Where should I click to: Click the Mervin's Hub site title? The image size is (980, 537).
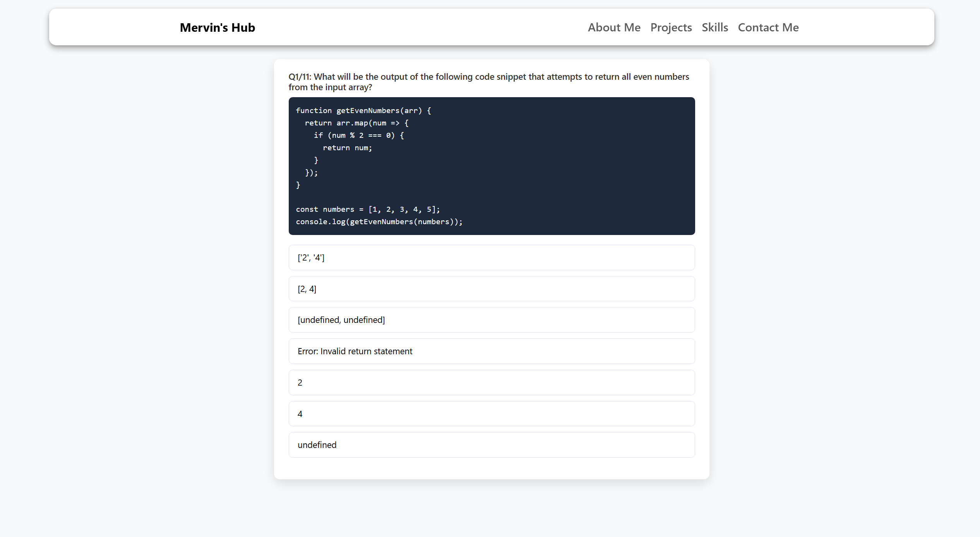pyautogui.click(x=217, y=27)
